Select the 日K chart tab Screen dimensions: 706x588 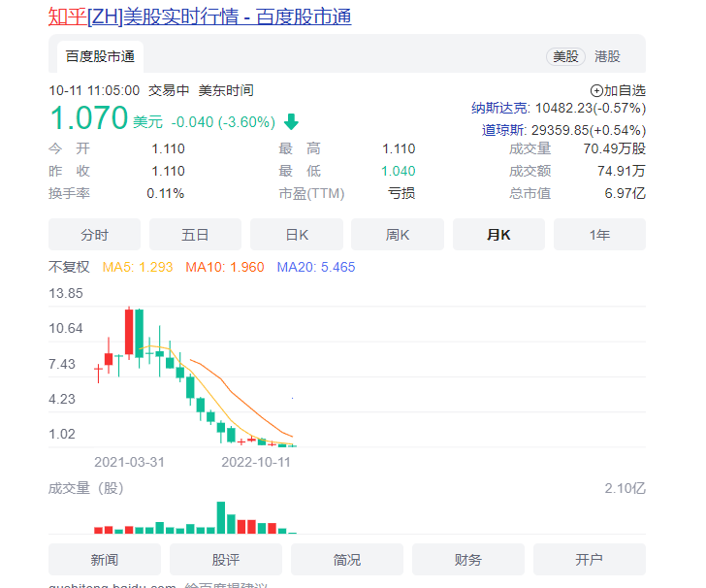pos(297,234)
